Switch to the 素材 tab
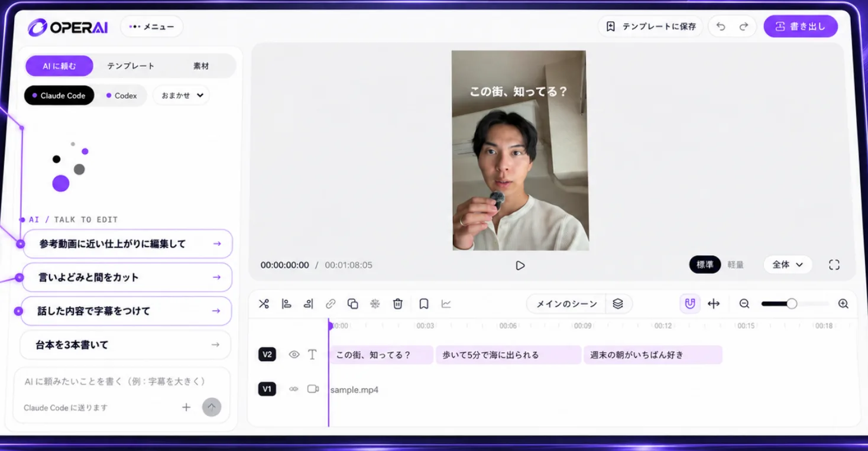The height and width of the screenshot is (451, 868). click(x=201, y=66)
